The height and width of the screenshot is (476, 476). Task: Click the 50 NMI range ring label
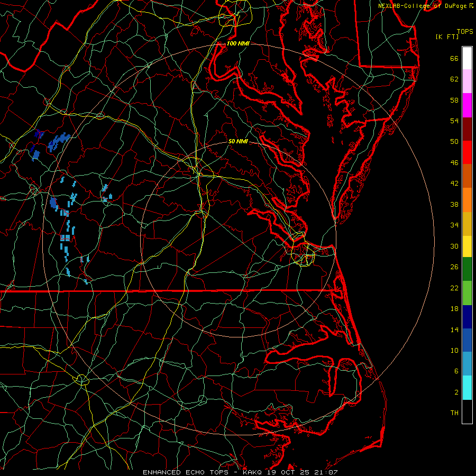[238, 141]
